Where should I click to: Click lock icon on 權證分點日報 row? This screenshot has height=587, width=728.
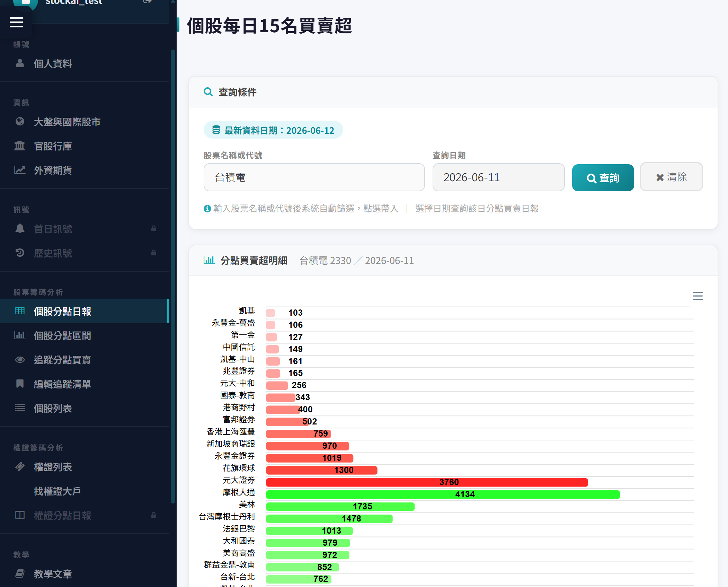click(x=153, y=515)
